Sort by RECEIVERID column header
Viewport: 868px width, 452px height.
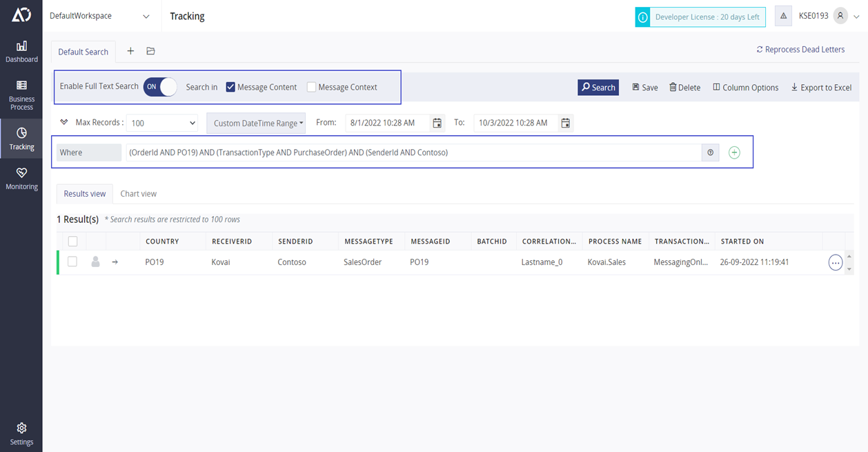[x=232, y=242]
